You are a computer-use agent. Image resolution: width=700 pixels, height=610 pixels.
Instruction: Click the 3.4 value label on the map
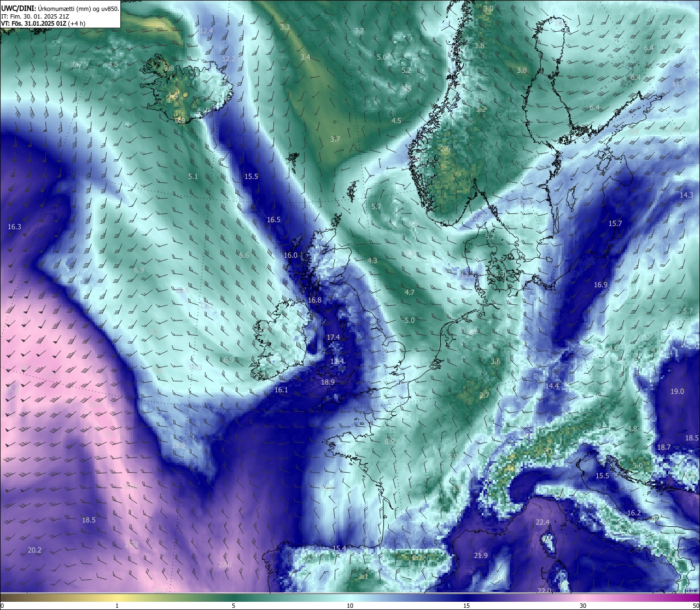pos(305,57)
